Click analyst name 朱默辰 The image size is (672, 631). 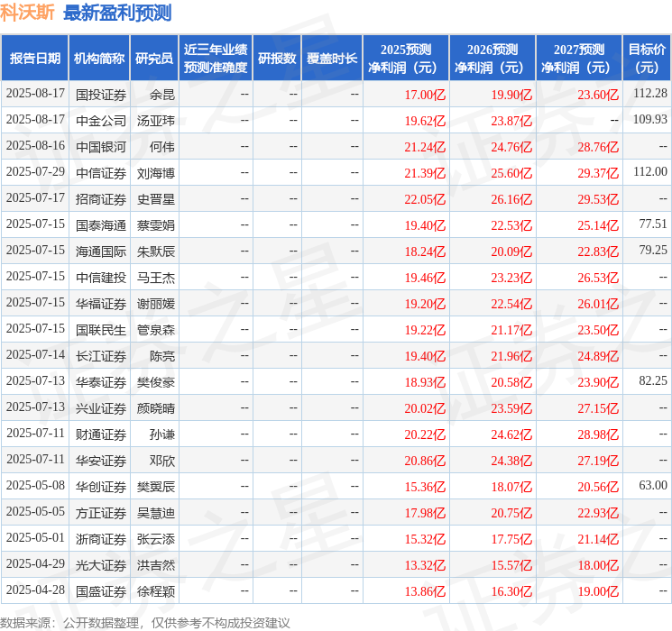(155, 251)
